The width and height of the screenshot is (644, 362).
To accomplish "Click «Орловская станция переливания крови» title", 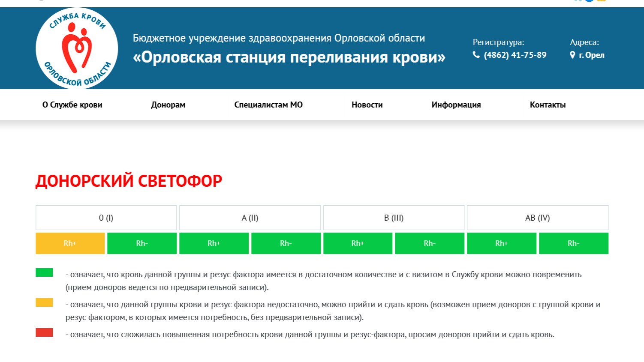I will point(289,57).
